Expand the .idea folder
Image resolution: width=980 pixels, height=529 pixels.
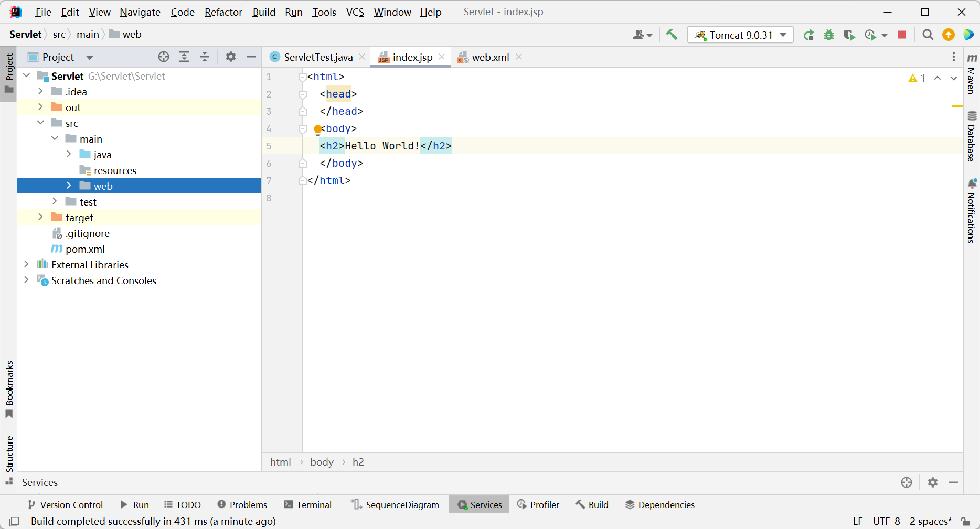40,92
